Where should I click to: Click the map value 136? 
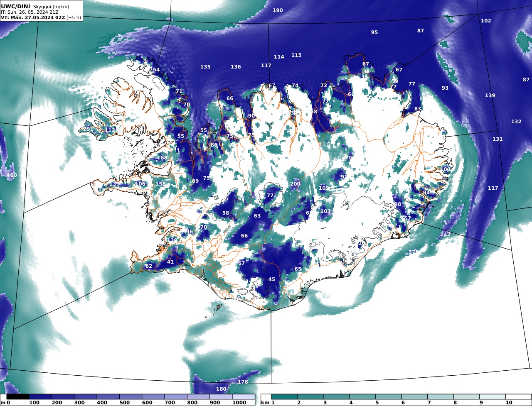click(236, 67)
